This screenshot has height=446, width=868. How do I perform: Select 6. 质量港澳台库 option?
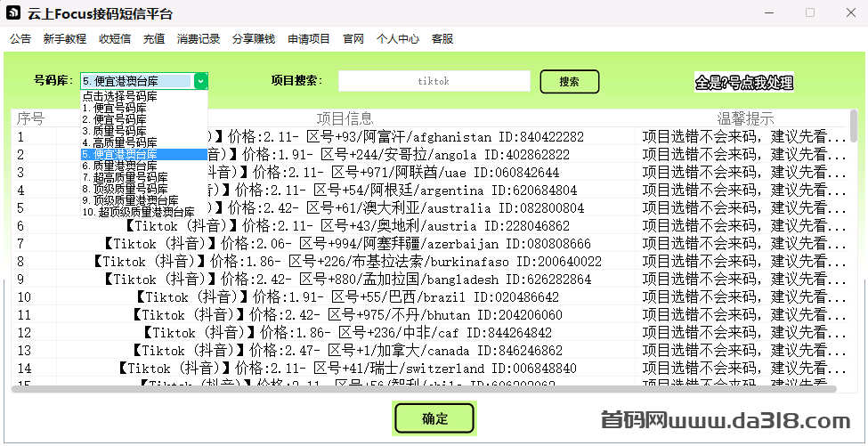(144, 166)
